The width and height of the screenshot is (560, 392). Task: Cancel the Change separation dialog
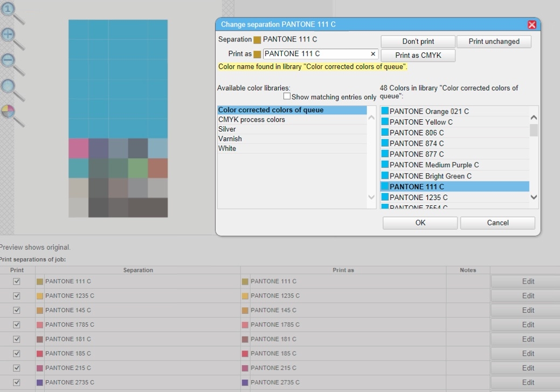click(x=497, y=223)
